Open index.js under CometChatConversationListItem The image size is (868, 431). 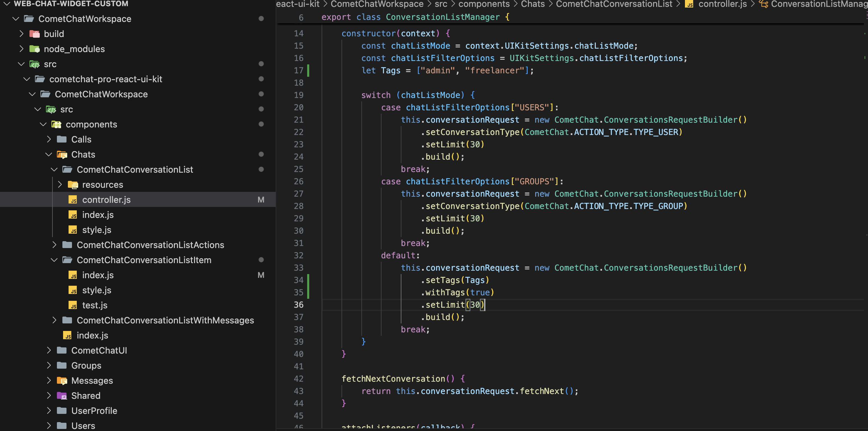coord(138,275)
